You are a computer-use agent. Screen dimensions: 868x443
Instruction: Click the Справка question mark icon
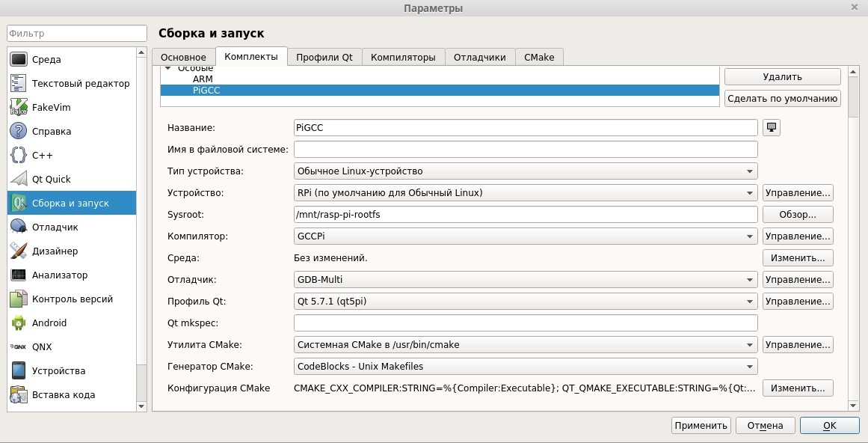pyautogui.click(x=19, y=132)
